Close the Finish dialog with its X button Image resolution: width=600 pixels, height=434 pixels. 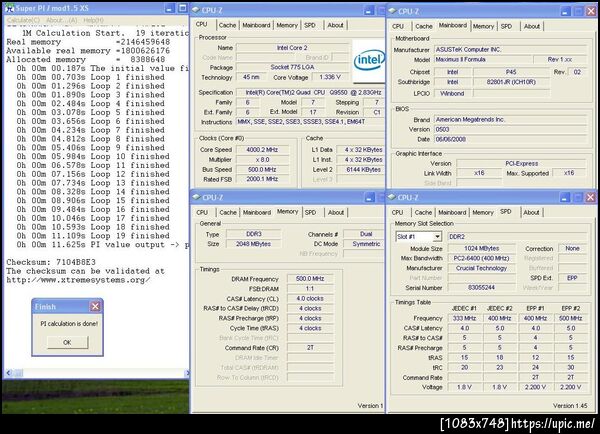pos(95,306)
